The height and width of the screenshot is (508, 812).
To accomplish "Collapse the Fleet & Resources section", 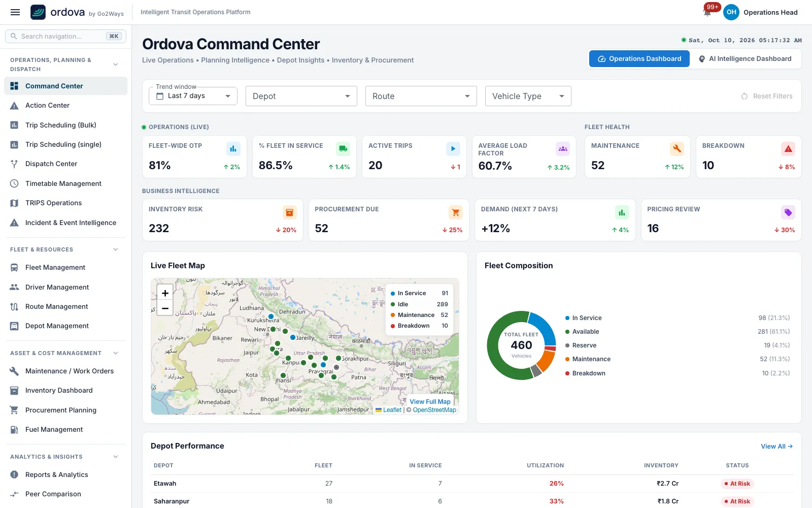I will coord(116,249).
